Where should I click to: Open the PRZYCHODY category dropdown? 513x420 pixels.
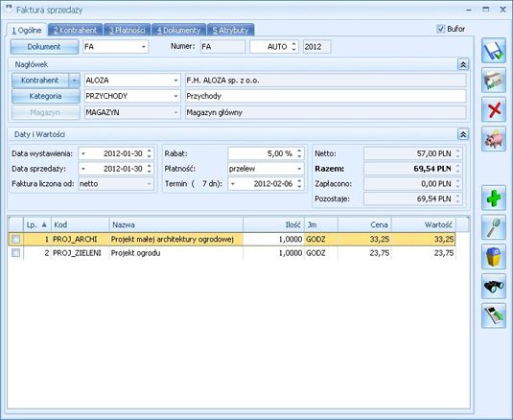[175, 96]
